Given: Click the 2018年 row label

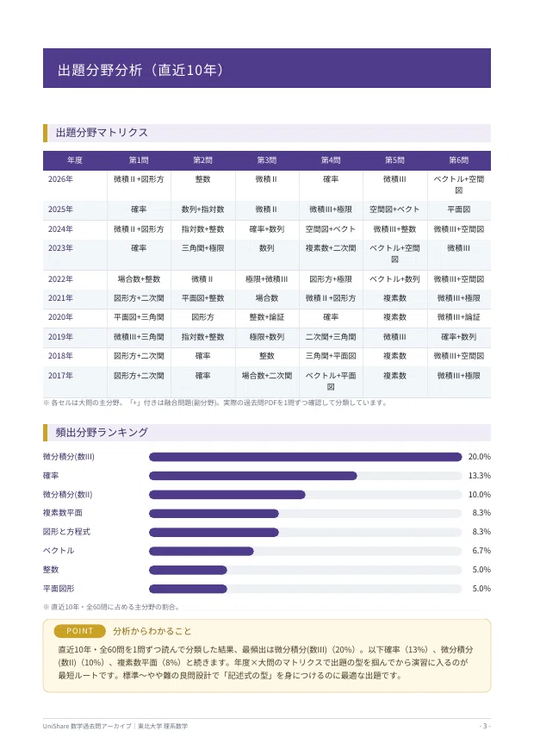Looking at the screenshot, I should (60, 356).
